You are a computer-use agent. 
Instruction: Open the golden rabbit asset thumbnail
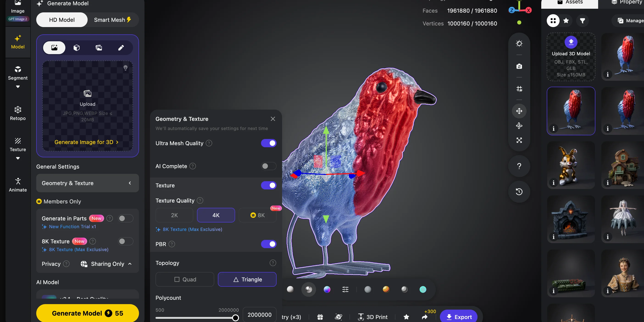pos(571,165)
